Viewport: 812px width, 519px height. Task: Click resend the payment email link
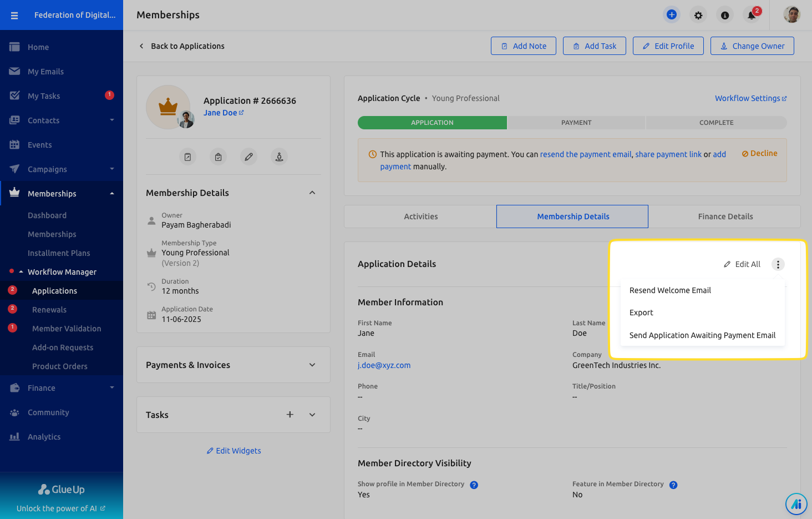pyautogui.click(x=586, y=154)
